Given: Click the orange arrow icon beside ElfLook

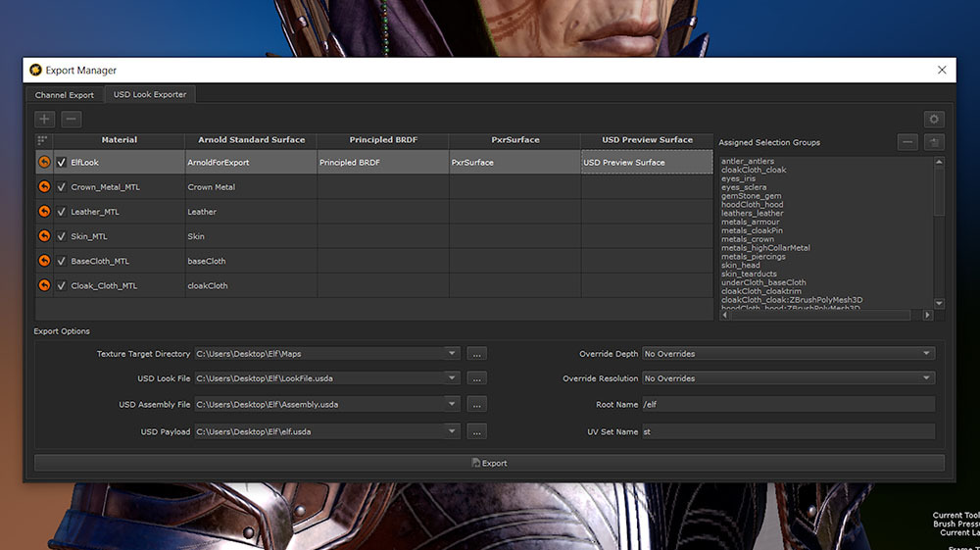Looking at the screenshot, I should coord(44,163).
